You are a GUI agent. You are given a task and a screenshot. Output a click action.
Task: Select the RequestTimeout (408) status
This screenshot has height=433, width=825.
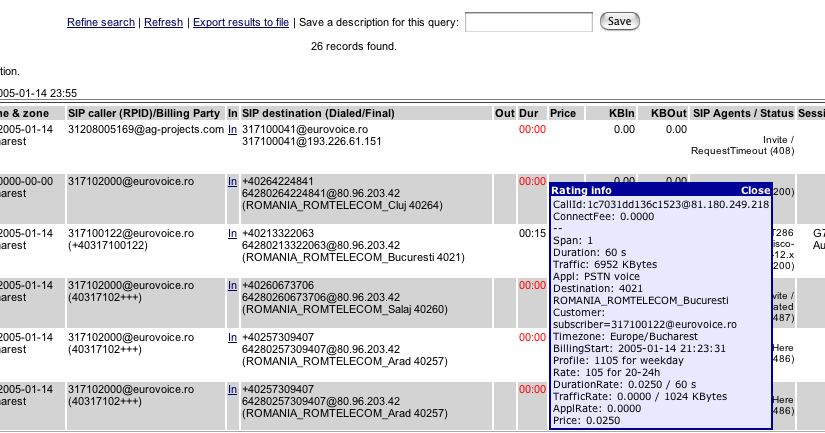(x=742, y=150)
